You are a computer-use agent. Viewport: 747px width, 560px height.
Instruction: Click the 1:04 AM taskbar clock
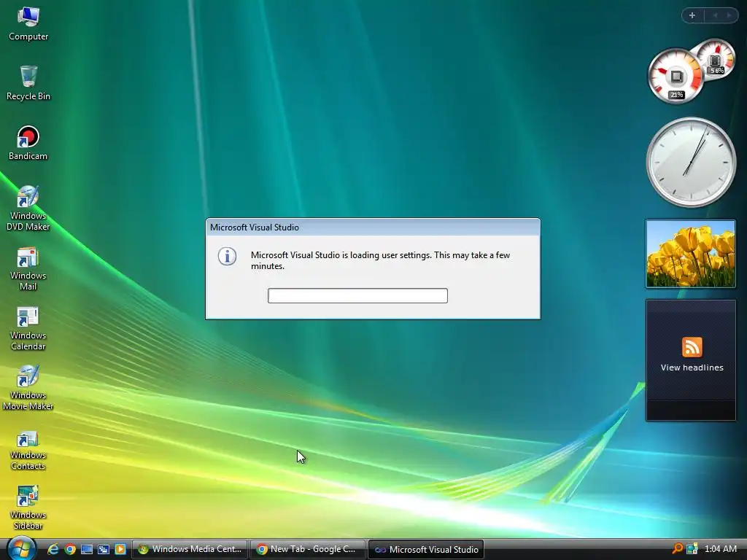point(720,549)
